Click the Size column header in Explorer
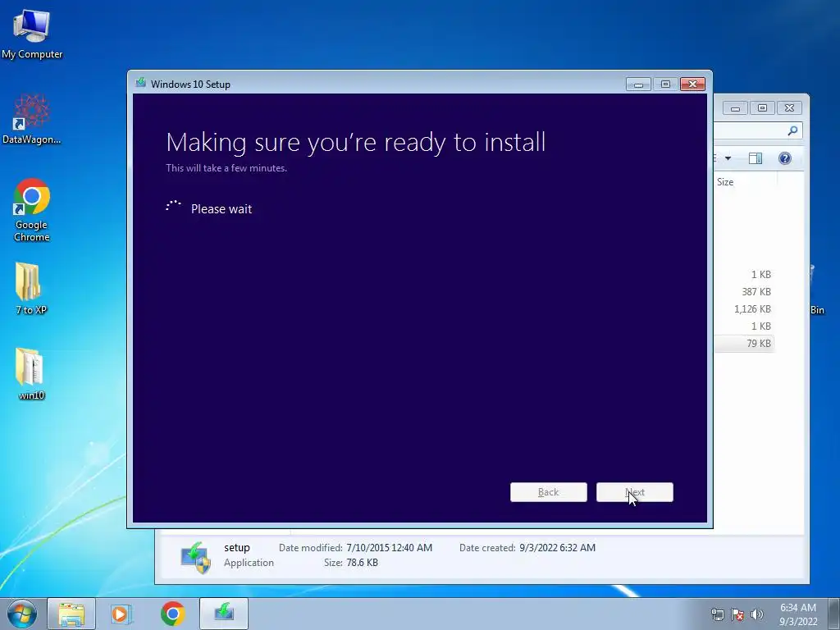840x630 pixels. pyautogui.click(x=745, y=182)
